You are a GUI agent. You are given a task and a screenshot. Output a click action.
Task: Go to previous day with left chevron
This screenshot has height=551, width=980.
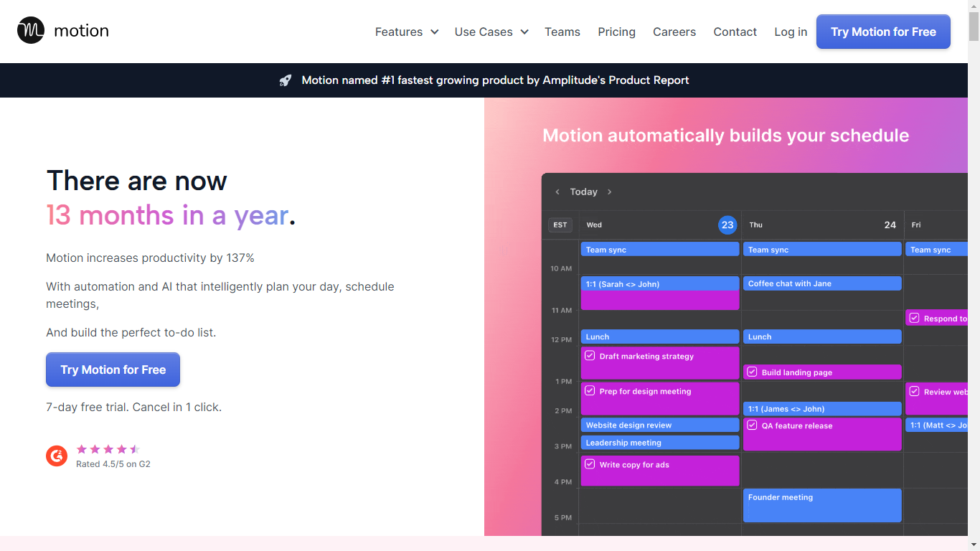(x=557, y=192)
